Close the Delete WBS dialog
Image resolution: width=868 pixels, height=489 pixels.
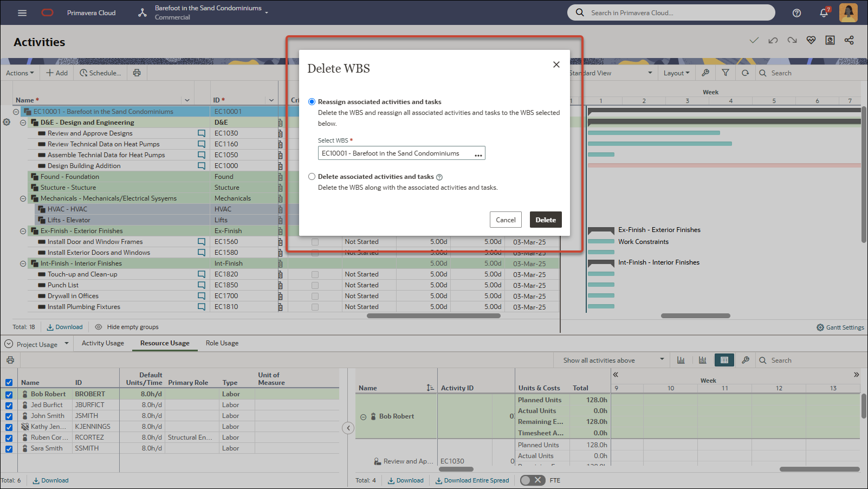[556, 65]
